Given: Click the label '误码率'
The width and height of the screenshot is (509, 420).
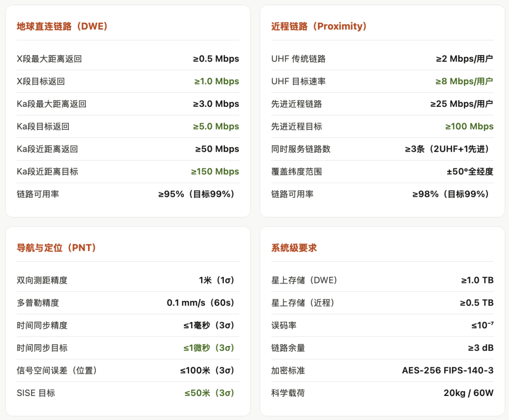Looking at the screenshot, I should [284, 325].
